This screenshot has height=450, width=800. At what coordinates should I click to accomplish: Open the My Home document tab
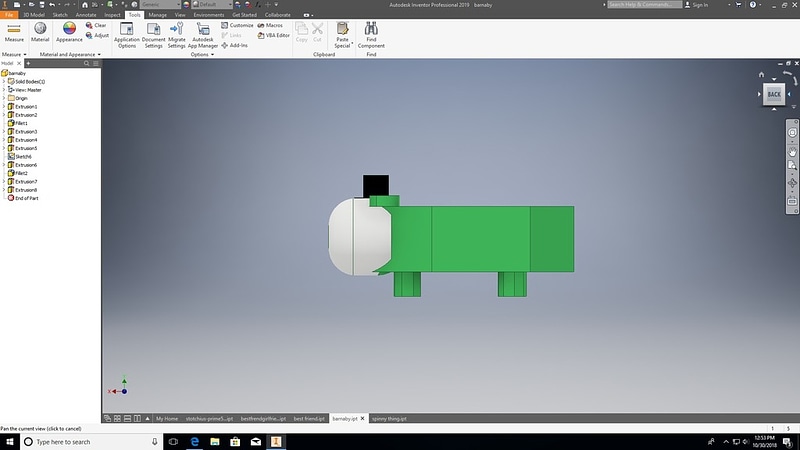pyautogui.click(x=167, y=418)
